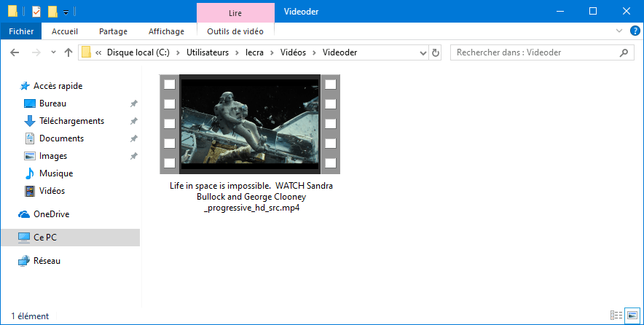
Task: Go forward with the right arrow
Action: pyautogui.click(x=36, y=52)
